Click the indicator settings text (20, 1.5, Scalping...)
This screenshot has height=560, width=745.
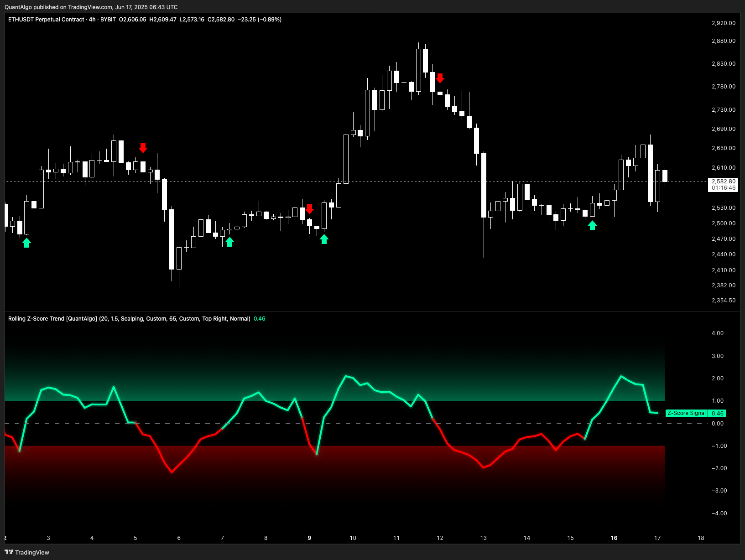(x=175, y=319)
